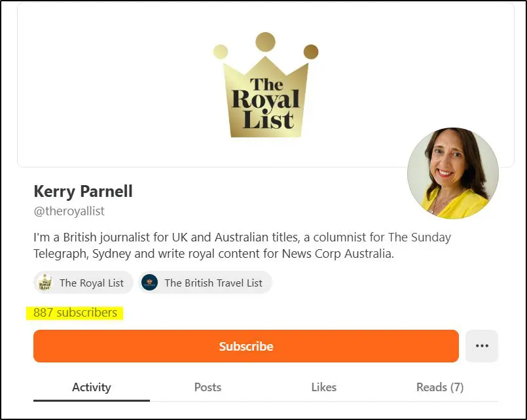
Task: Open the three-dot more options button
Action: click(482, 346)
